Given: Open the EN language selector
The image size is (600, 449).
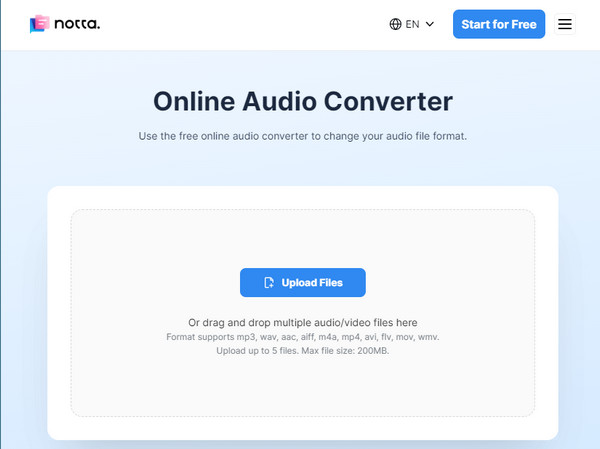Looking at the screenshot, I should tap(411, 24).
